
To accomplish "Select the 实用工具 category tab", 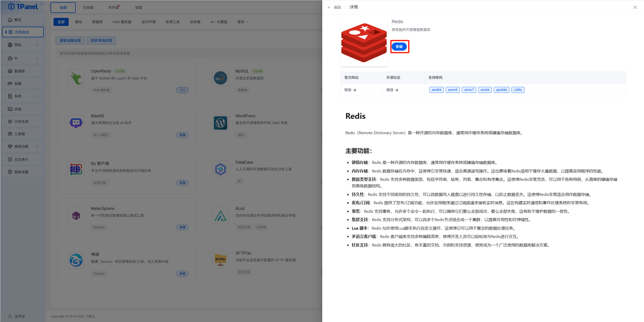I will click(173, 22).
